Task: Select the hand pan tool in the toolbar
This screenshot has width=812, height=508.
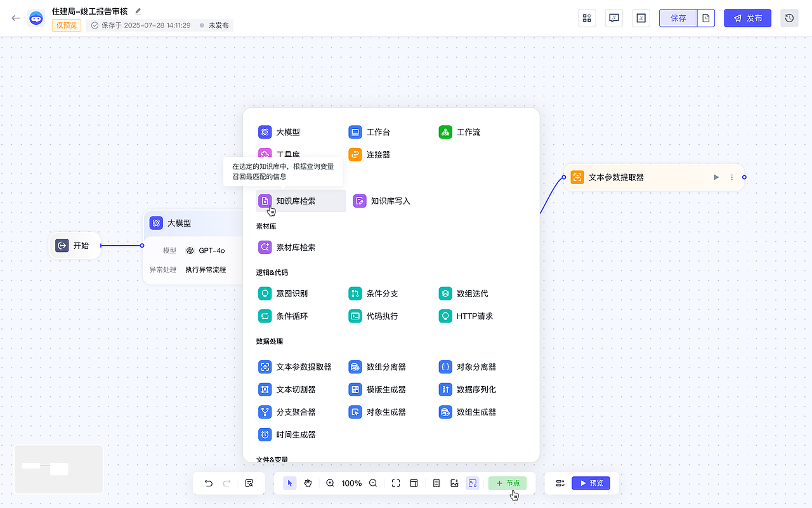Action: click(308, 483)
